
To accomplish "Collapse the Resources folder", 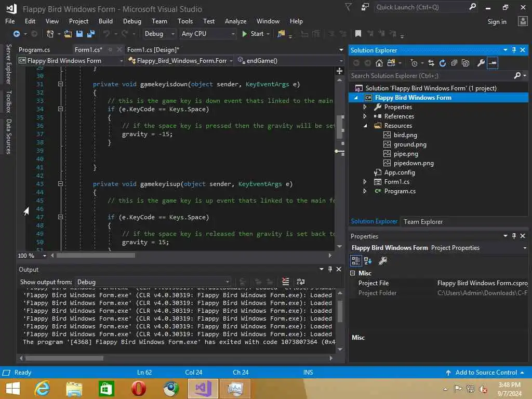I will (x=365, y=126).
